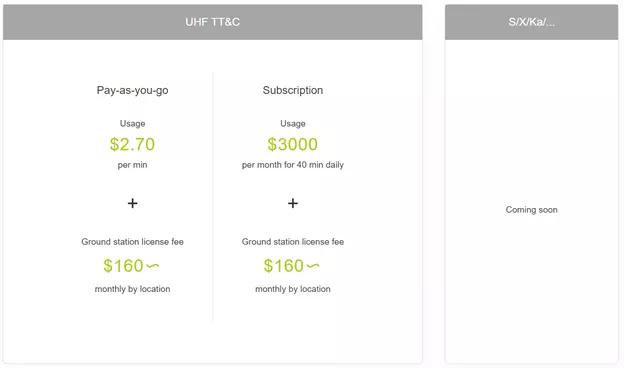The image size is (624, 368).
Task: Click the $3000 subscription price
Action: [293, 144]
